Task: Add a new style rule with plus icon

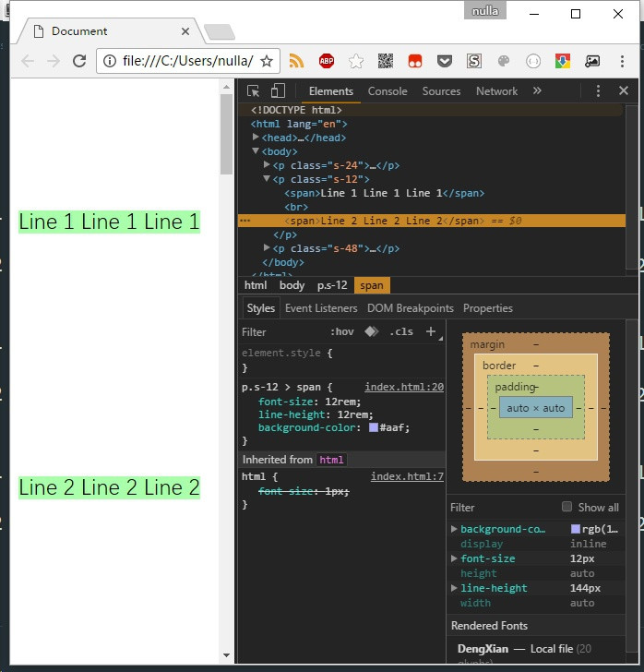Action: point(430,332)
